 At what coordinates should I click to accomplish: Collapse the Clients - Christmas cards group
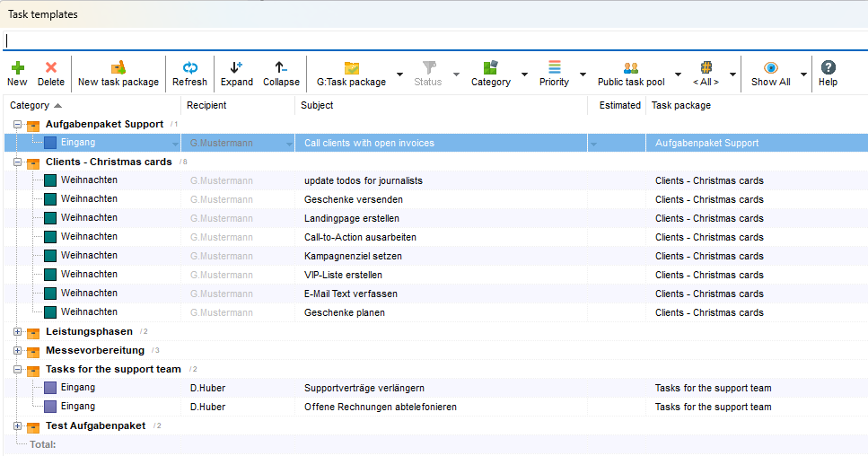tap(18, 162)
